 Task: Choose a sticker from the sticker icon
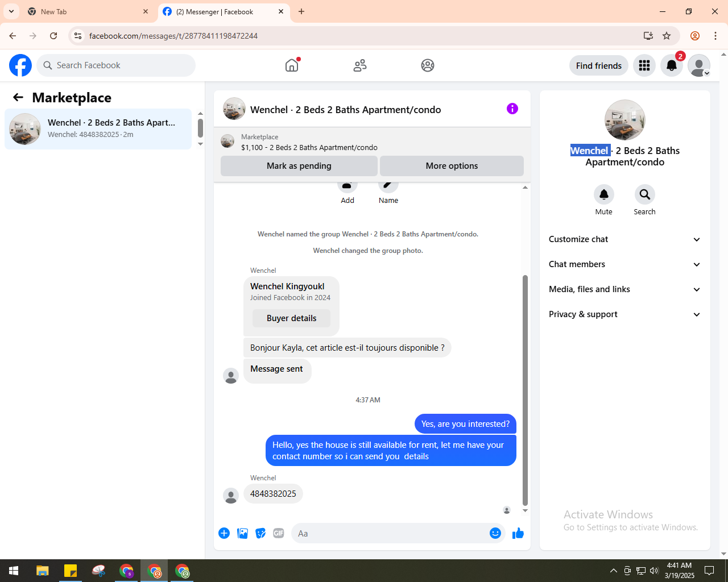pyautogui.click(x=260, y=533)
